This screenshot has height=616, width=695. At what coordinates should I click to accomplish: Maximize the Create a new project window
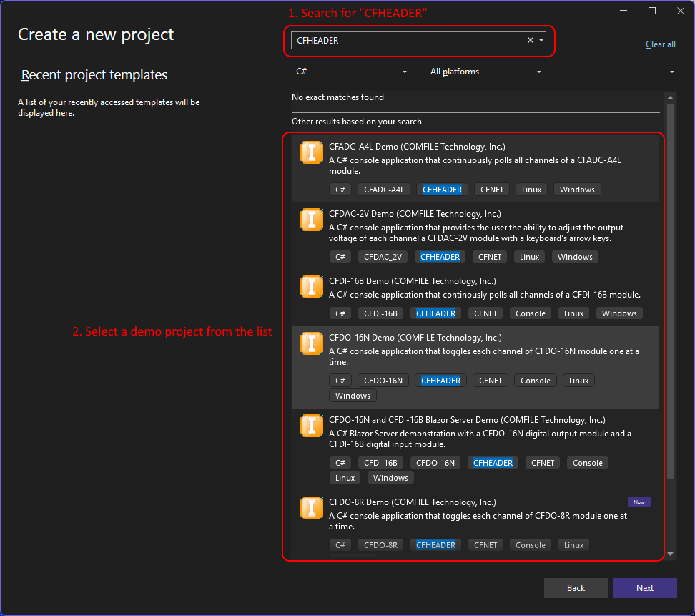point(652,11)
